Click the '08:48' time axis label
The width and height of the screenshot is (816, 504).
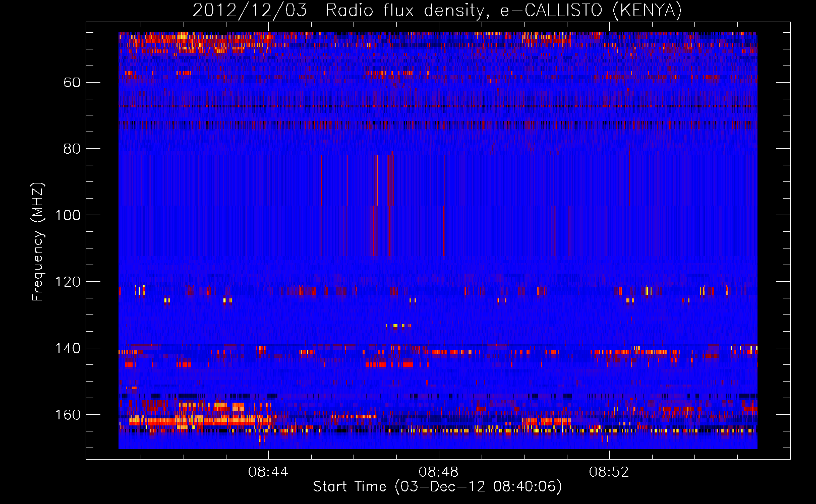pos(439,472)
